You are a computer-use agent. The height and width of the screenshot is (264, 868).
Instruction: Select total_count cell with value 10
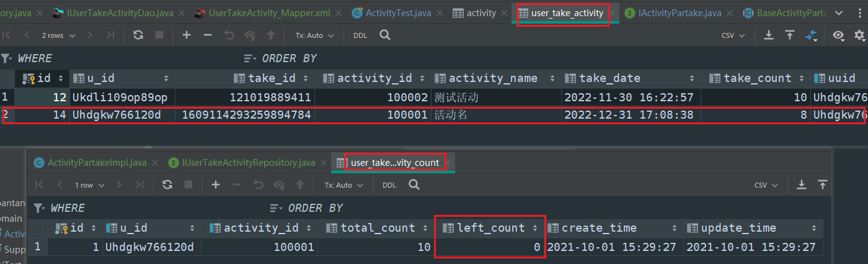376,247
